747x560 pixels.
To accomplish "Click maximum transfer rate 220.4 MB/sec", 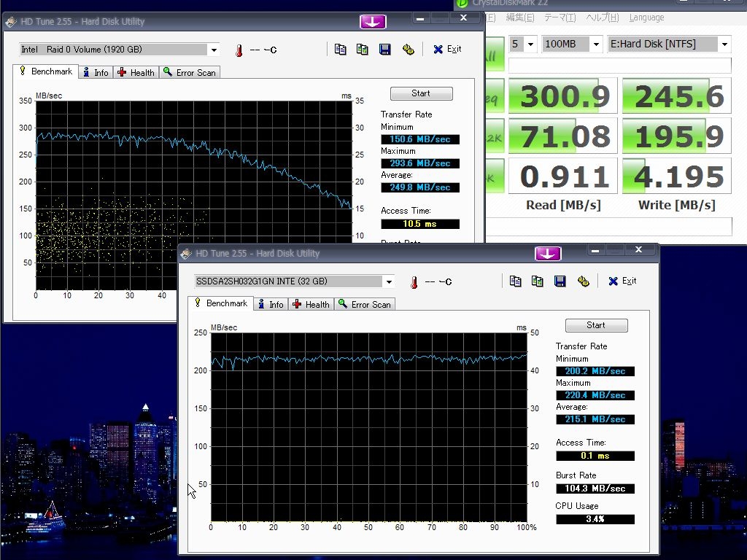I will [595, 395].
